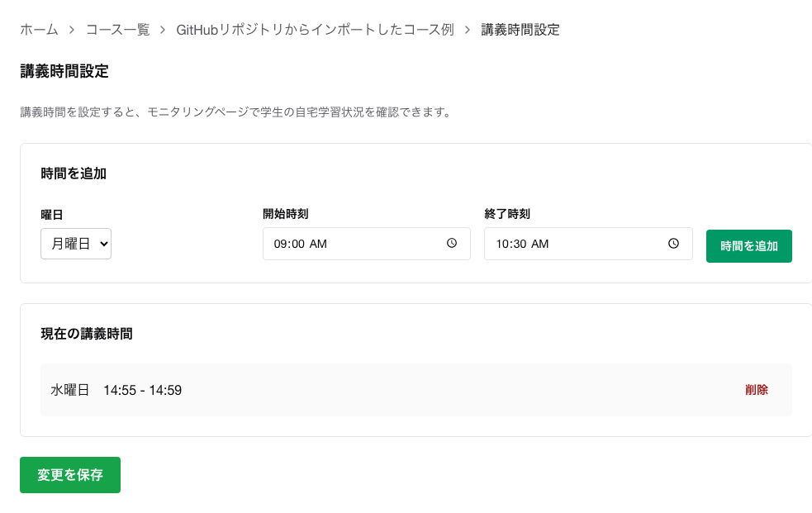Click the 曜日 field label

[52, 214]
